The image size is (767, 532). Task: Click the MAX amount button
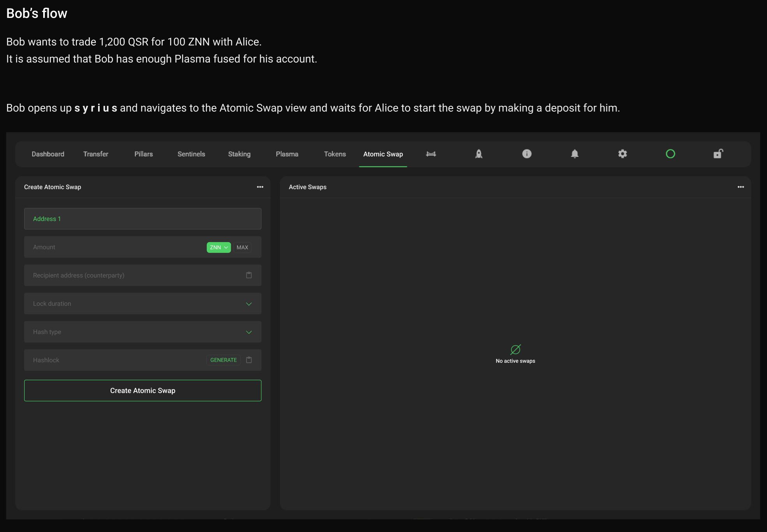click(242, 248)
